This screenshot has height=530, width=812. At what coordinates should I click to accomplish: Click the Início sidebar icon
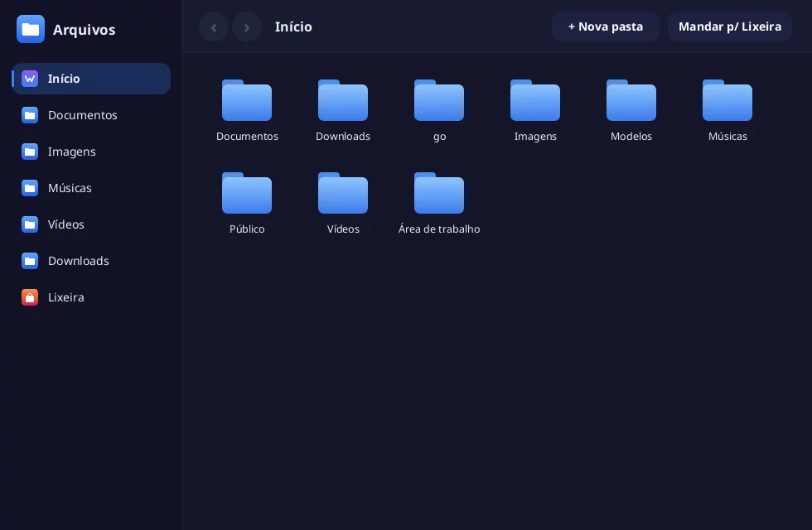click(x=30, y=79)
